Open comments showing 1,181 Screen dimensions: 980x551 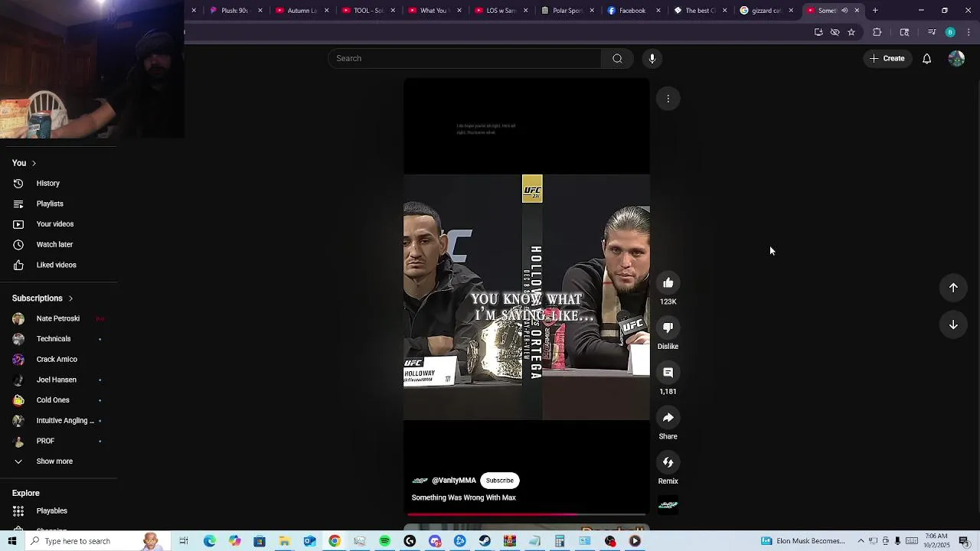click(668, 373)
